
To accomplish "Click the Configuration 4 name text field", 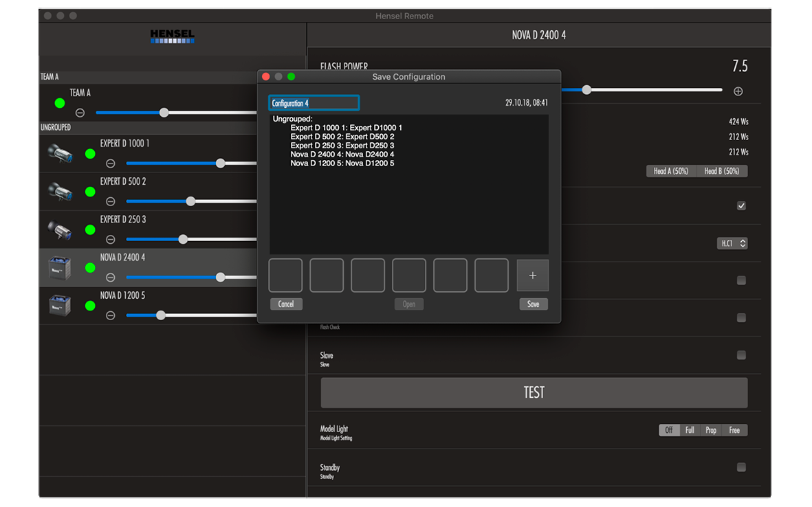I will tap(314, 103).
